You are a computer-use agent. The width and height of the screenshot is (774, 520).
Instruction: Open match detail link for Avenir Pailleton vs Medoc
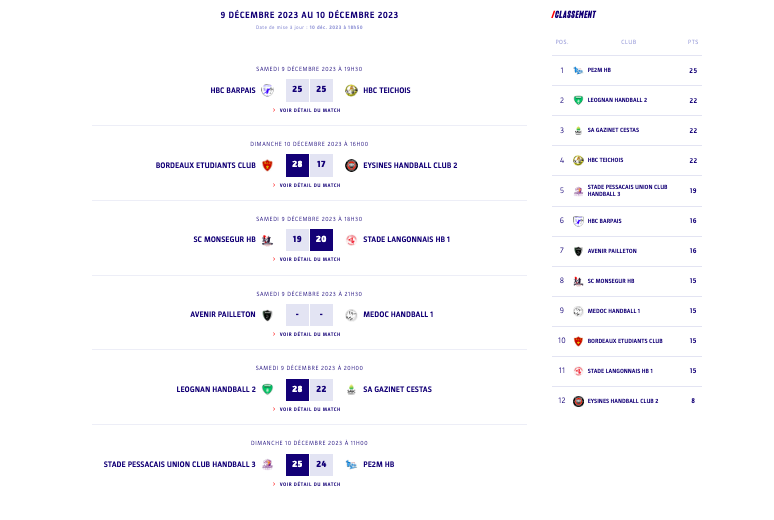309,334
